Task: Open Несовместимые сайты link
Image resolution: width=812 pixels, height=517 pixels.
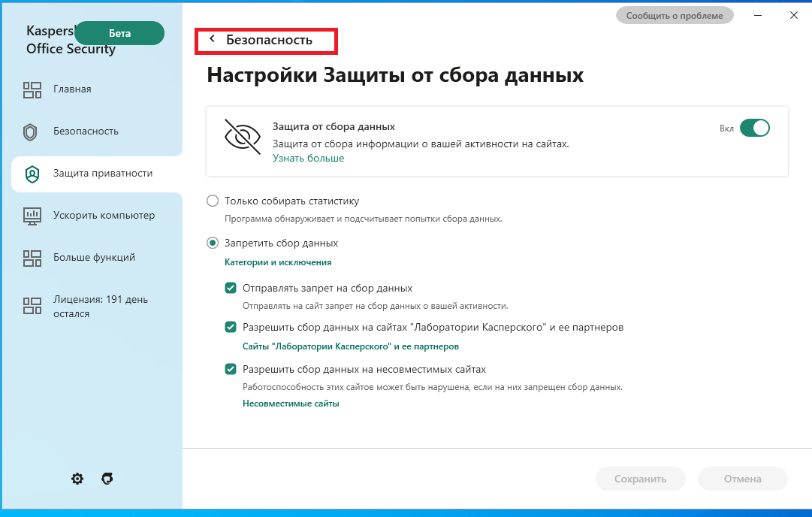Action: [x=291, y=404]
